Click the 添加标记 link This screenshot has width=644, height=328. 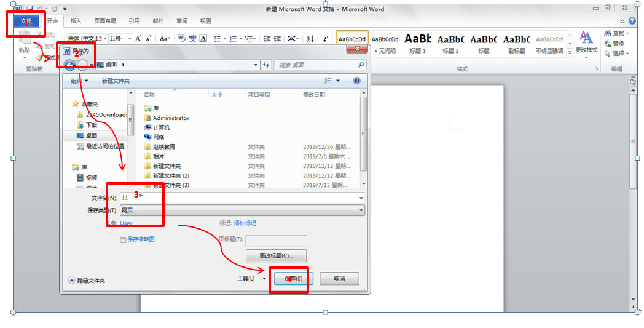pyautogui.click(x=245, y=223)
